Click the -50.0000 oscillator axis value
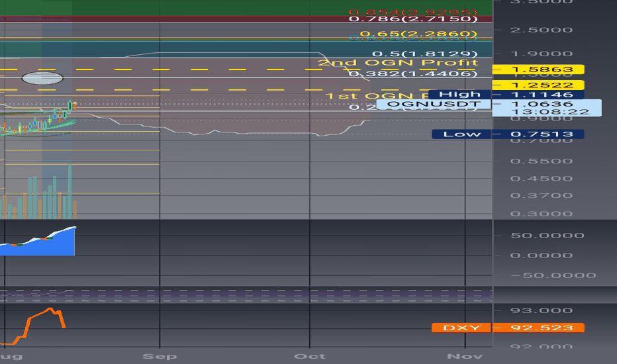 pos(553,275)
